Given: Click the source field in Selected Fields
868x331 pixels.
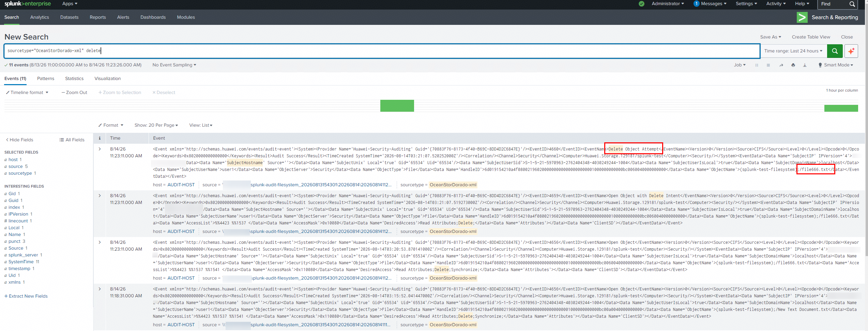Looking at the screenshot, I should [15, 167].
